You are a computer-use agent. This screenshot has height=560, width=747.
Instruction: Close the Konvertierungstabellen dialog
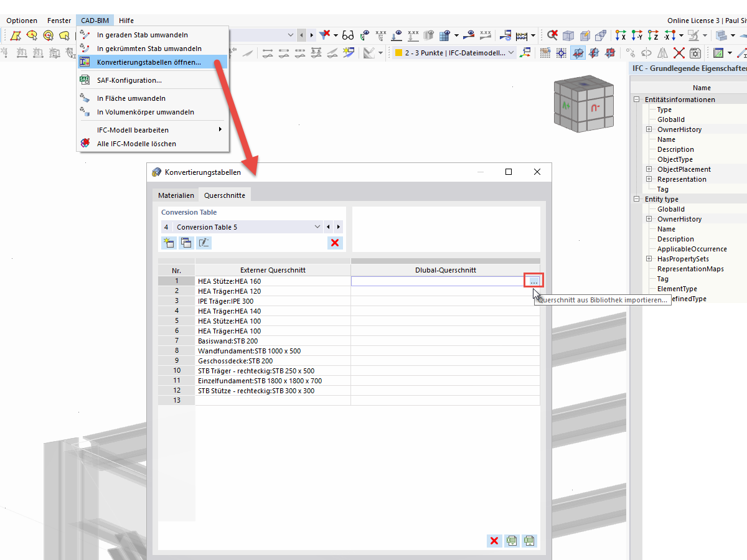pyautogui.click(x=537, y=172)
